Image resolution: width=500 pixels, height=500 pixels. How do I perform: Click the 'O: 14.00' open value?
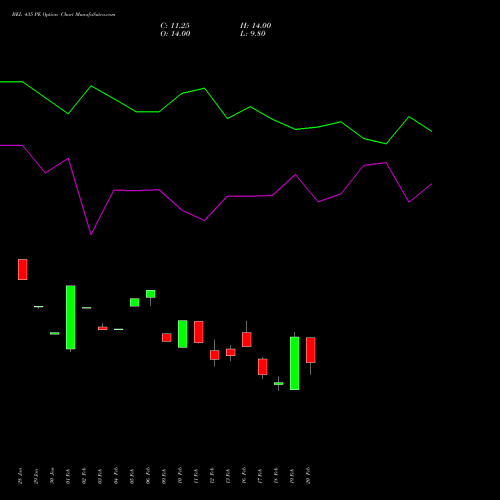pos(175,34)
